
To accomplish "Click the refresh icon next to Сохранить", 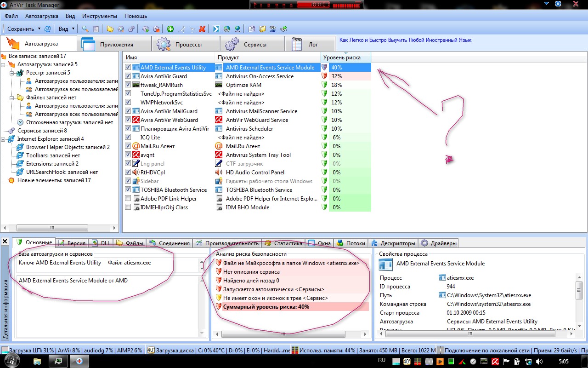I will 48,29.
